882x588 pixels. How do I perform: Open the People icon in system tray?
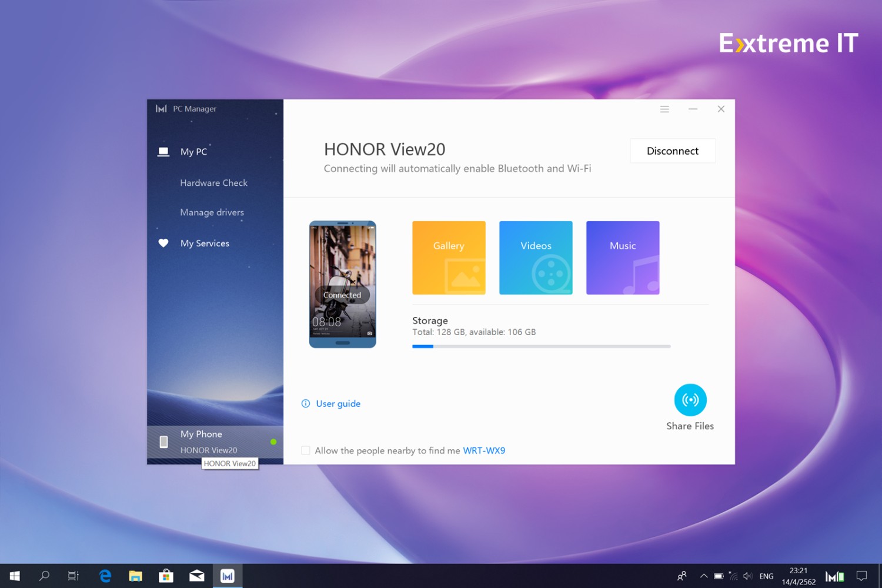point(681,576)
